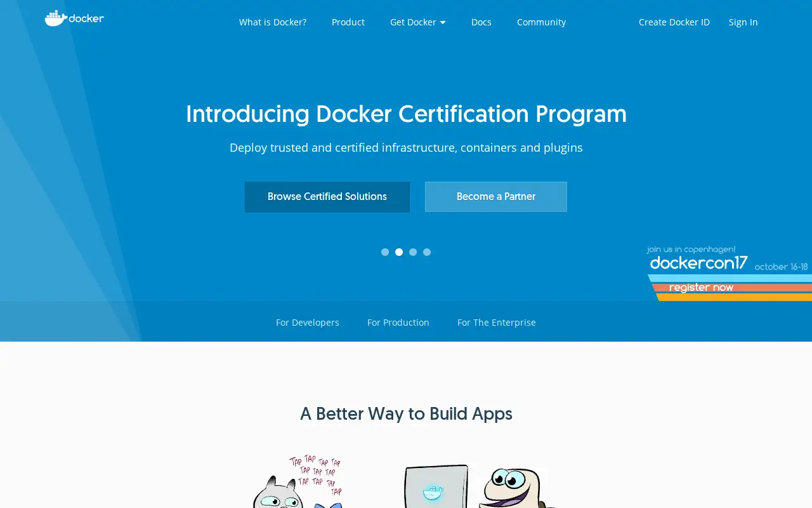
Task: Select the second carousel slide dot
Action: click(x=399, y=252)
